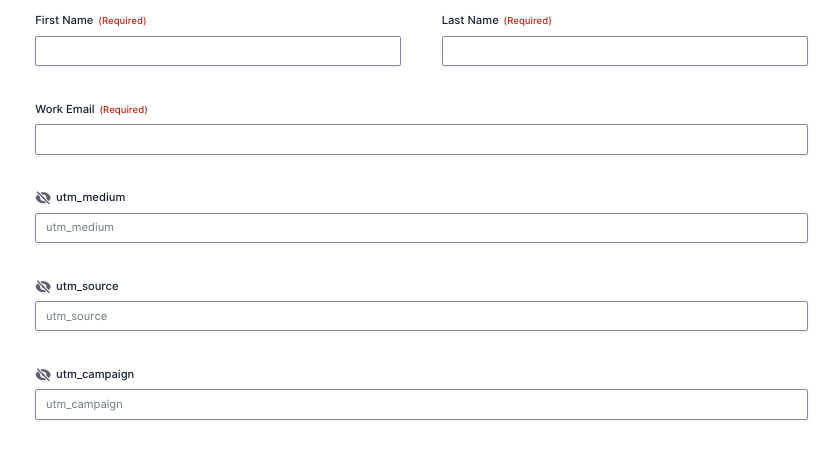Select the Work Email input box
This screenshot has width=840, height=456.
coord(421,140)
